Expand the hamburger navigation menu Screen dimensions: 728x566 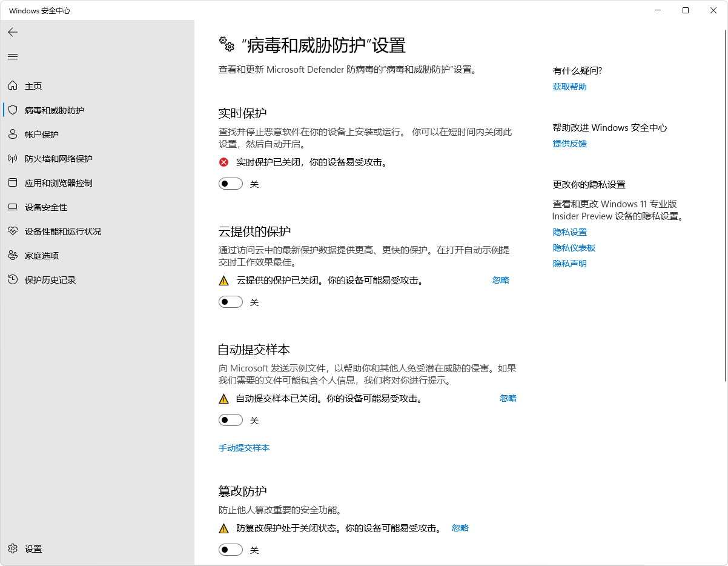13,56
